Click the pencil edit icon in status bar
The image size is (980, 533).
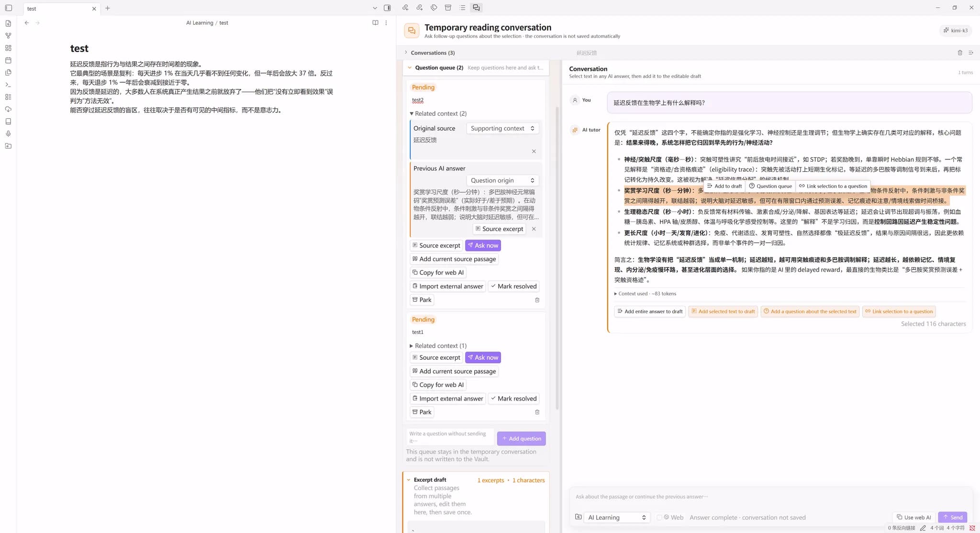pos(923,528)
